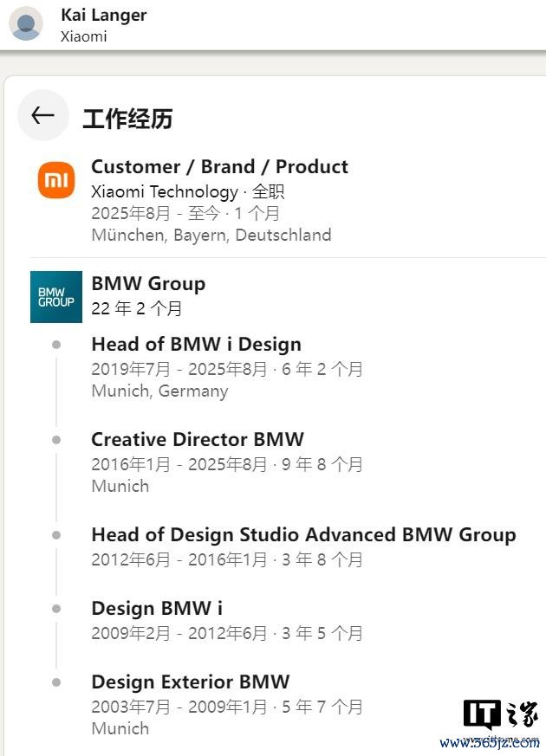546x756 pixels.
Task: Select the Head of BMW i Design role
Action: click(196, 344)
